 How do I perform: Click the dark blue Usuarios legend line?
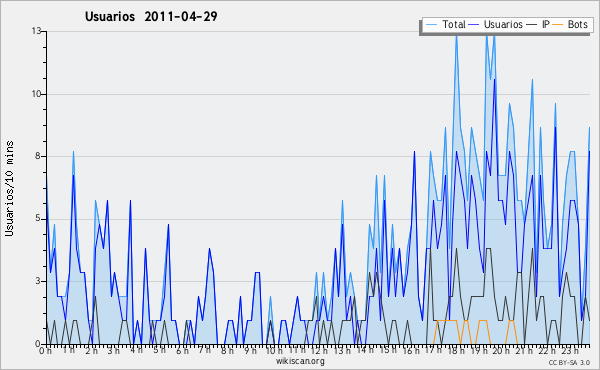(474, 25)
